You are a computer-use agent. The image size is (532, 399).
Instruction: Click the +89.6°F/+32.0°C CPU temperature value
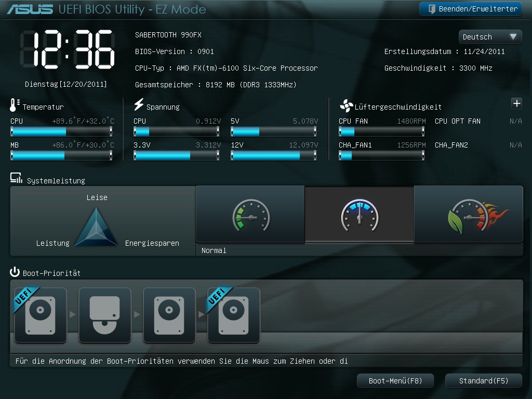pos(83,121)
